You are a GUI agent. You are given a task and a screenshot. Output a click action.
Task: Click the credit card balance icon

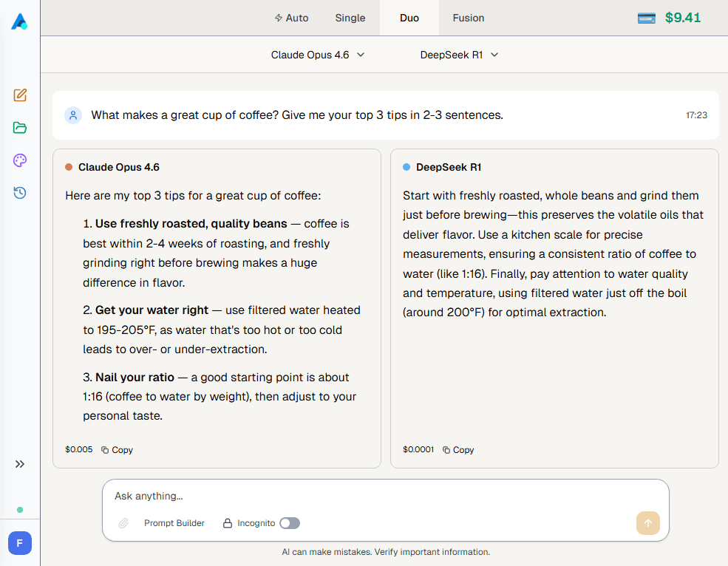click(646, 18)
